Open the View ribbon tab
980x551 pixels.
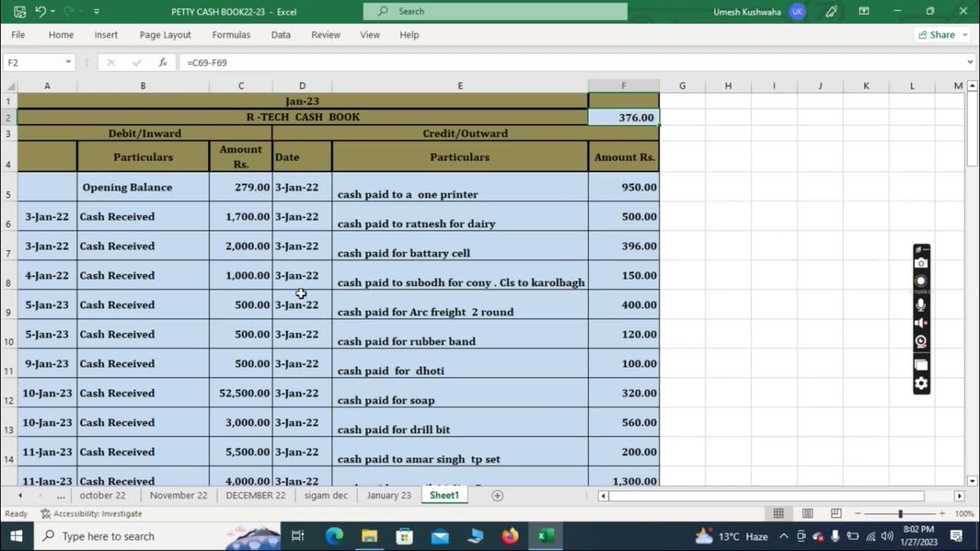pyautogui.click(x=370, y=34)
